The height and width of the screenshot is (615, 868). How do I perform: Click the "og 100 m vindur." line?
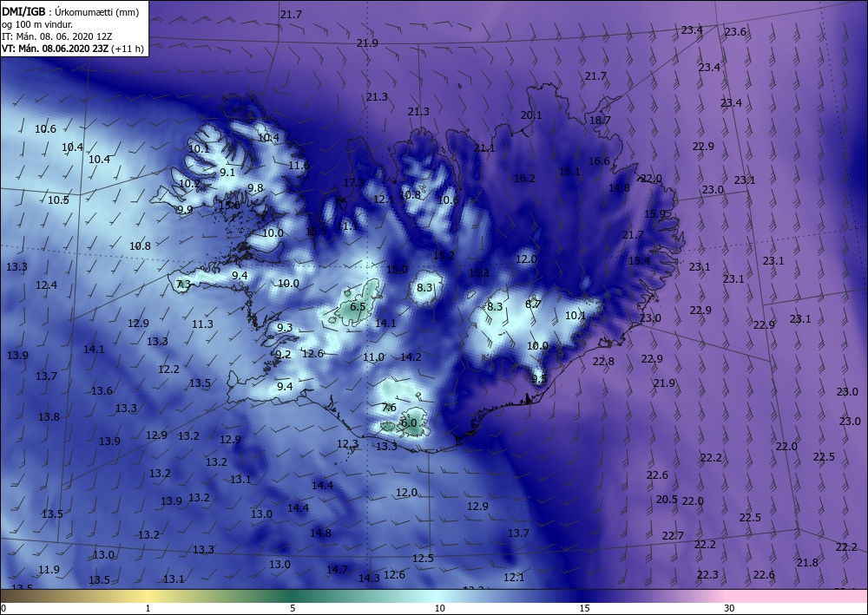(x=37, y=24)
